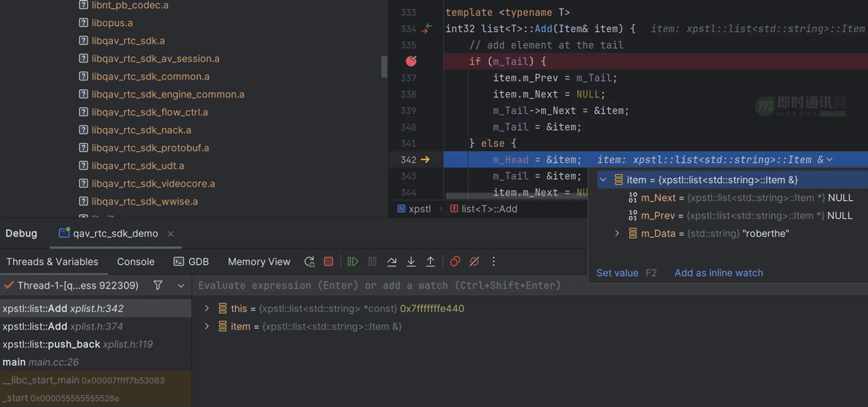Click m_Next NULL row in popup
This screenshot has width=868, height=407.
point(741,198)
